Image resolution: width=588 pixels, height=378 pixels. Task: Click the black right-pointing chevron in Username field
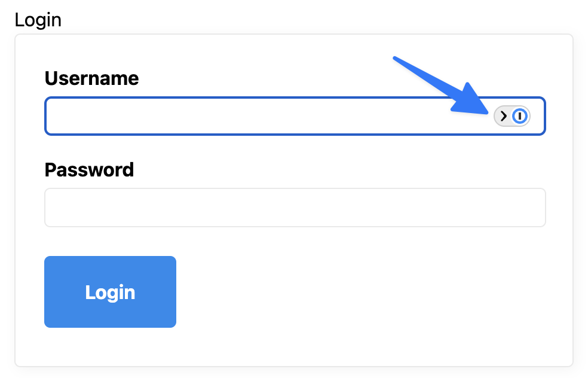(504, 116)
